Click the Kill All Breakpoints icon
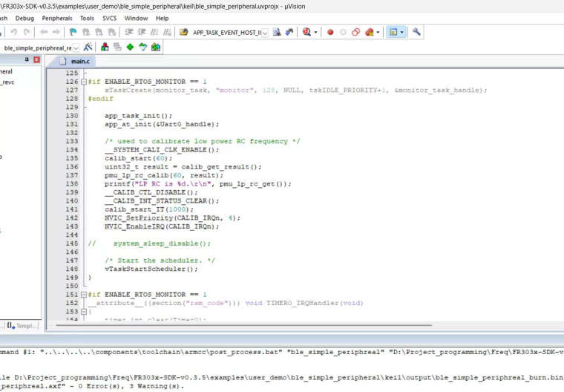This screenshot has width=564, height=392. 369,33
